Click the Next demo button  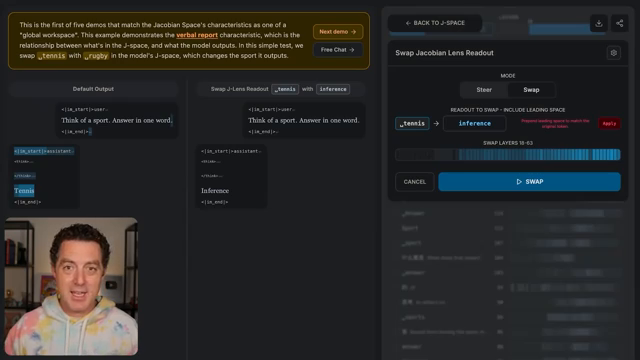coord(338,31)
